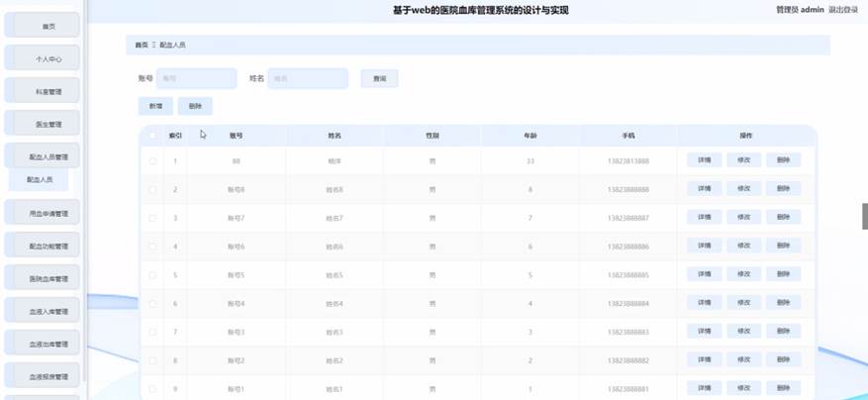Image resolution: width=868 pixels, height=400 pixels.
Task: Click 修改 for the 账号6 row
Action: 743,246
